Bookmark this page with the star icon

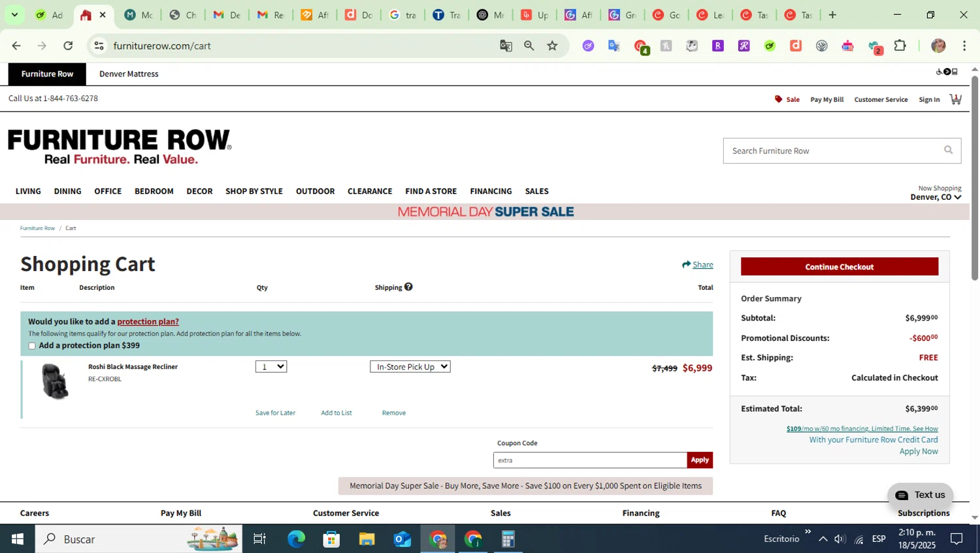pos(553,46)
